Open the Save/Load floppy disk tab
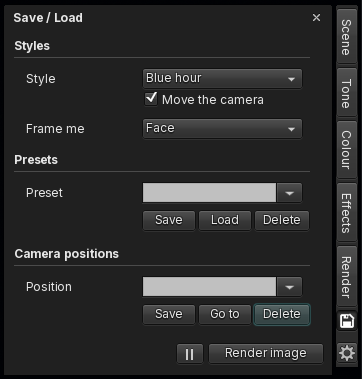 [347, 321]
